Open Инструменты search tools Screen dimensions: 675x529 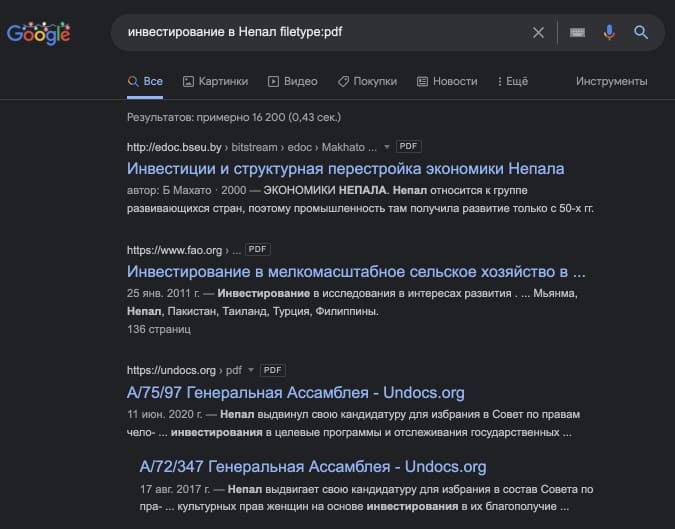click(611, 81)
